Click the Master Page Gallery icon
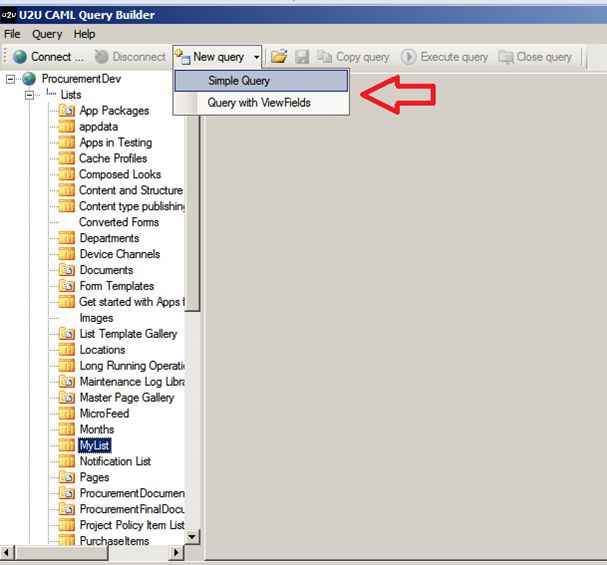Screen dimensions: 607x565 pos(67,397)
